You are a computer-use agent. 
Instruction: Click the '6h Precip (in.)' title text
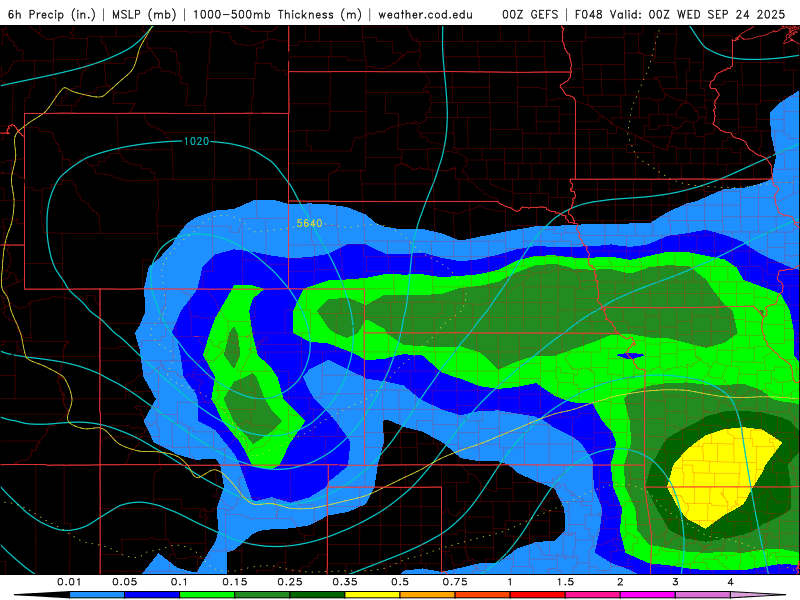tap(52, 14)
